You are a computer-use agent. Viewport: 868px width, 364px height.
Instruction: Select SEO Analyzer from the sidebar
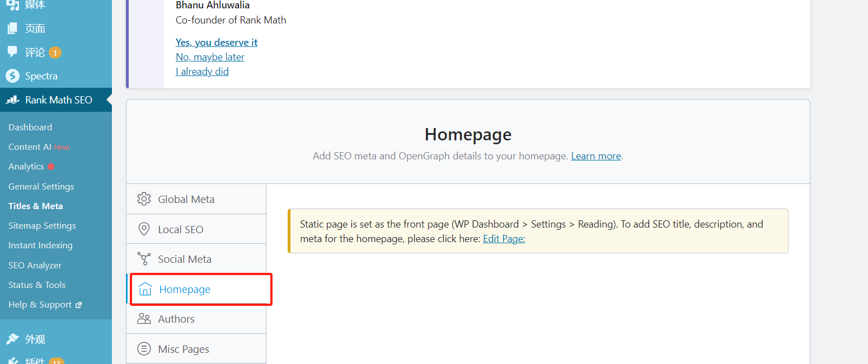click(35, 266)
